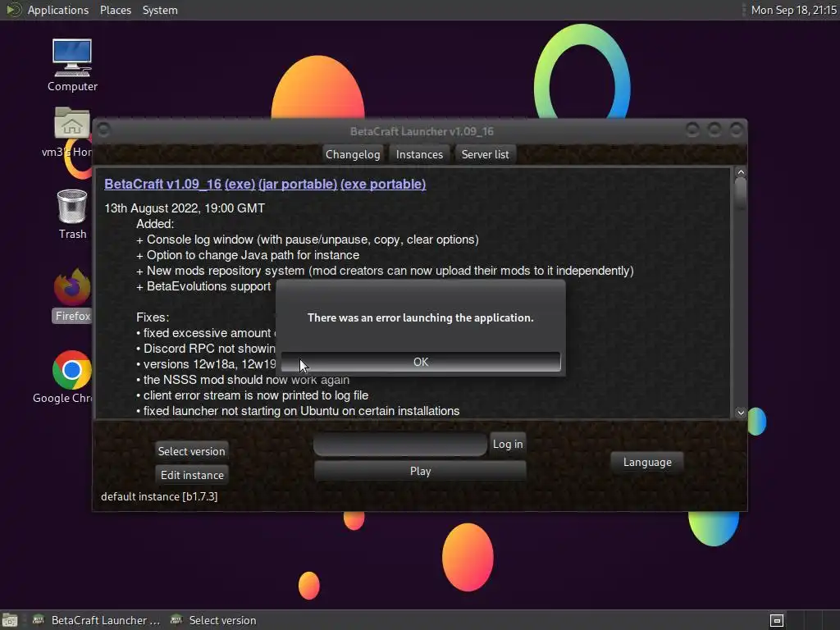This screenshot has width=840, height=630.
Task: Click the Edit instance button
Action: point(192,475)
